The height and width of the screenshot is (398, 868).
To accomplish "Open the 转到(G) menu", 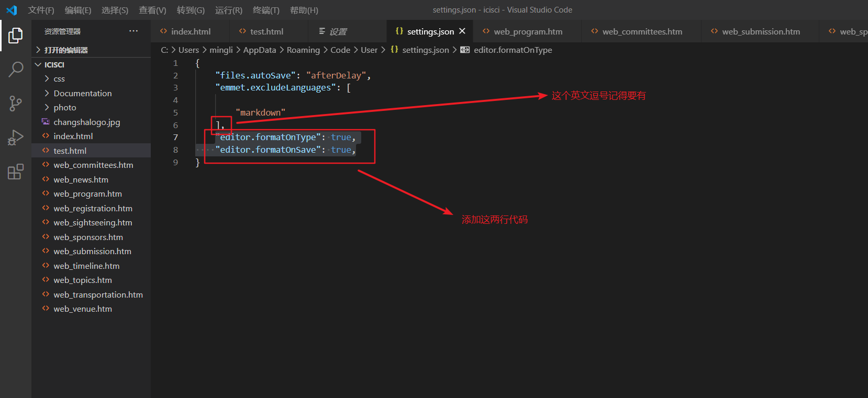I will point(191,10).
